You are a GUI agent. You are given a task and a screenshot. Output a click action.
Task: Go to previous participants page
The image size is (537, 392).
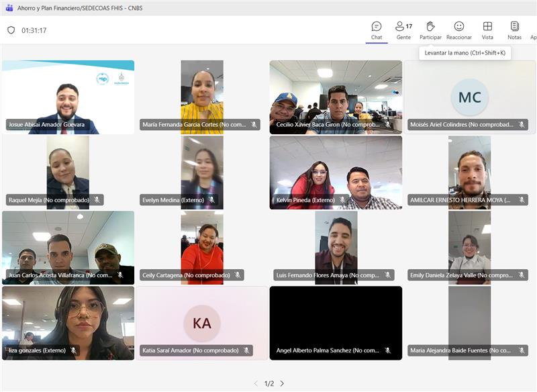(x=256, y=383)
